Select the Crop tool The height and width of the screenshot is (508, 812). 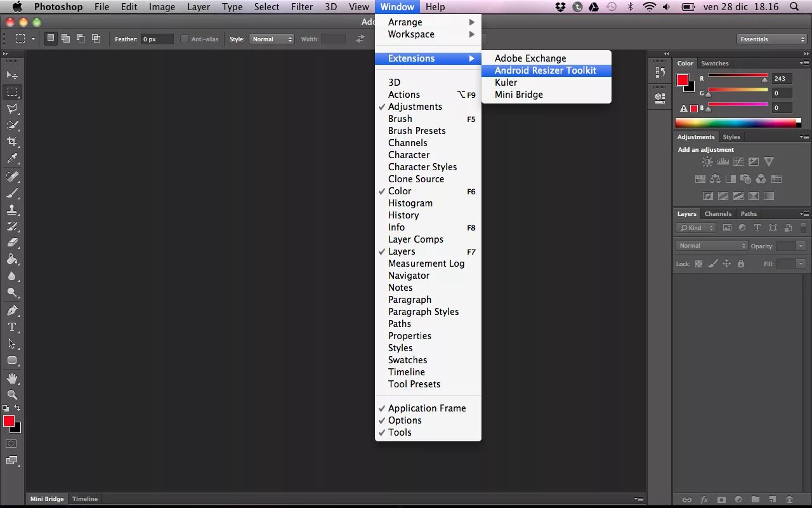pos(12,142)
